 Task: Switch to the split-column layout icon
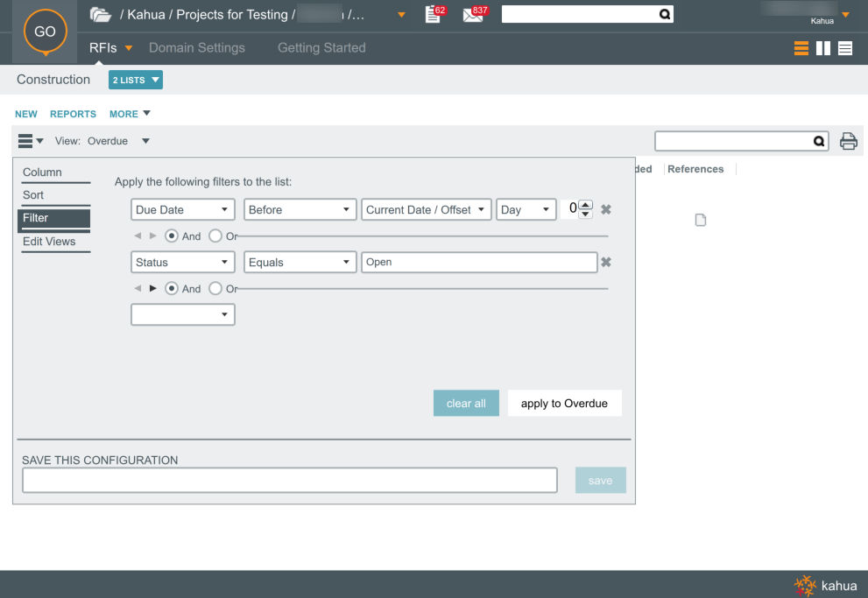823,49
